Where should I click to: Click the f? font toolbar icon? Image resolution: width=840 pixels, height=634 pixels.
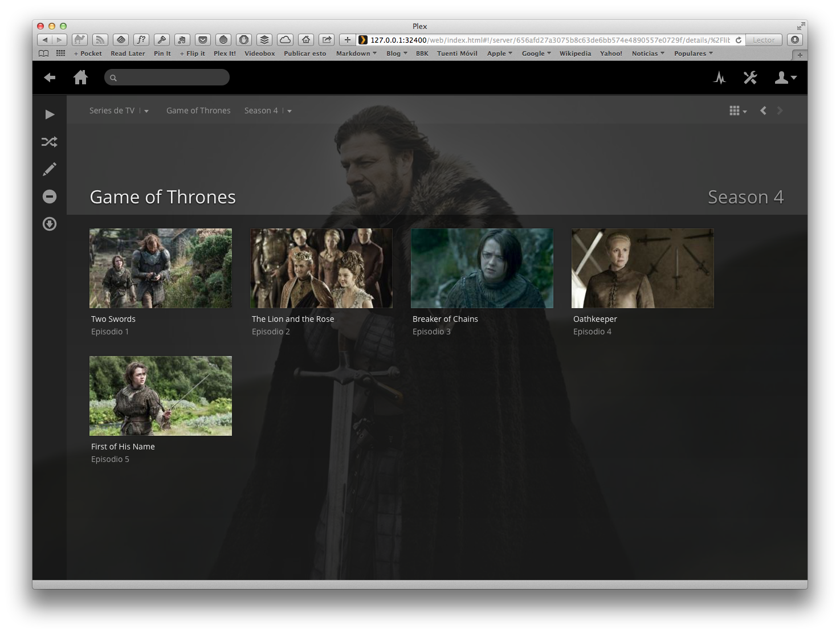tap(141, 40)
